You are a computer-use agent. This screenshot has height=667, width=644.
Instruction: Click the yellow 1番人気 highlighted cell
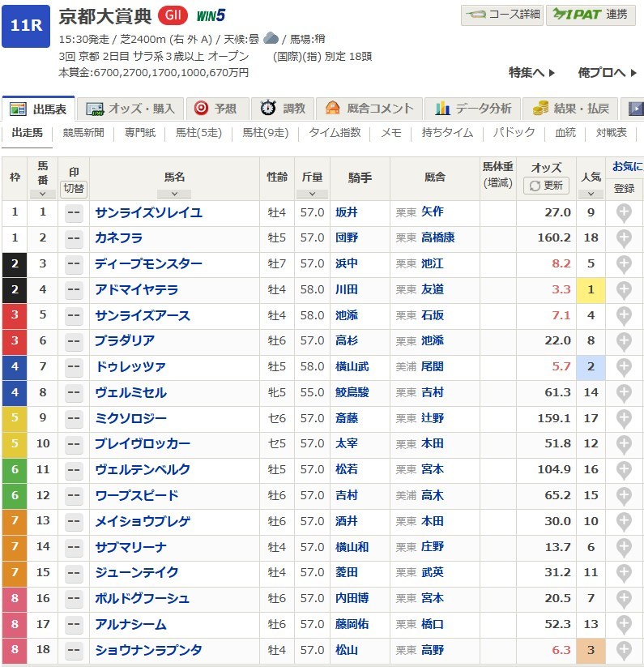(591, 289)
